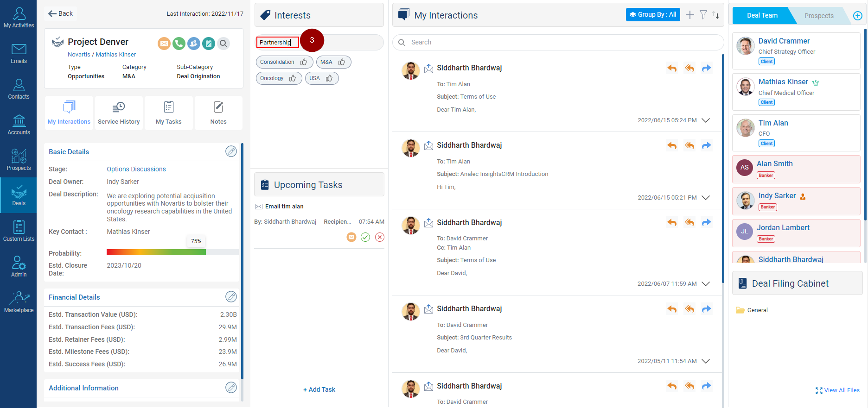Mark Email tim alan task complete
This screenshot has height=408, width=868.
(x=365, y=237)
